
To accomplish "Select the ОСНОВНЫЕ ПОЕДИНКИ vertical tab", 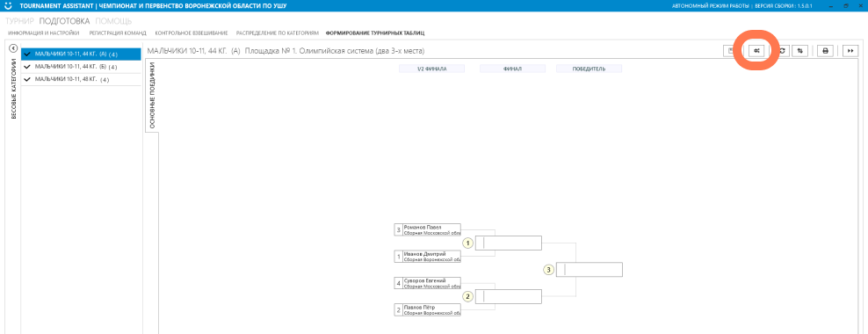I will (x=152, y=96).
